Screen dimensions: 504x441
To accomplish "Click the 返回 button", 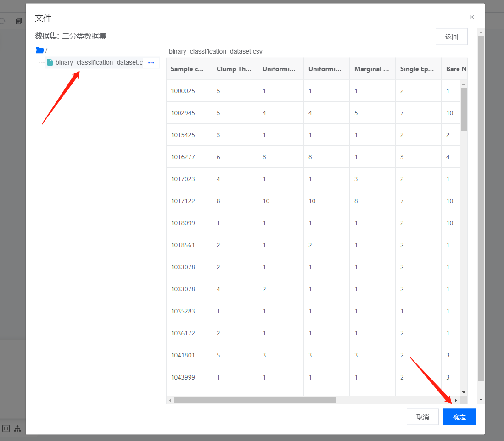I will [451, 37].
